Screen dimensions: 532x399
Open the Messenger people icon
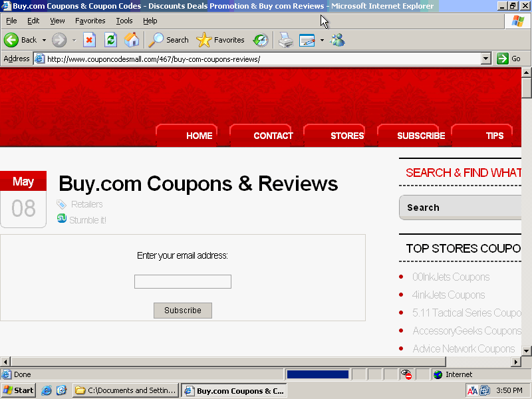[337, 40]
